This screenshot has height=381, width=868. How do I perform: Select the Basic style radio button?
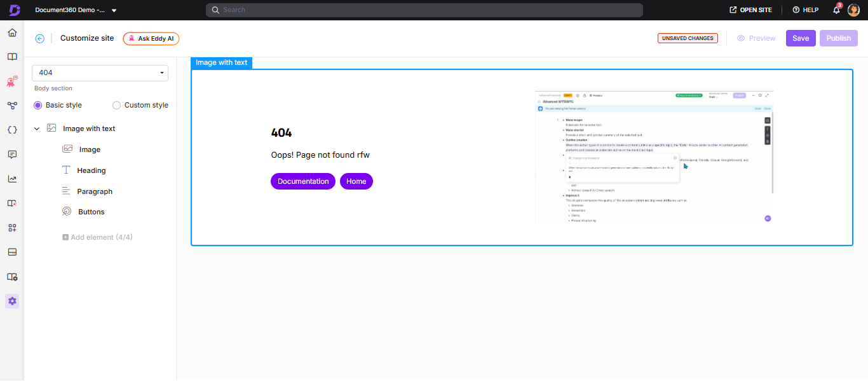[37, 105]
